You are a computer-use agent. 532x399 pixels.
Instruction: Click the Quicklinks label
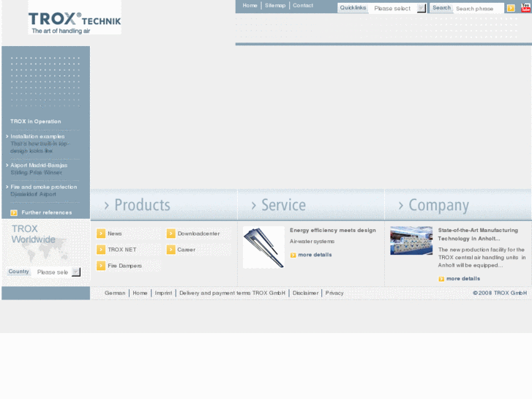tap(353, 8)
